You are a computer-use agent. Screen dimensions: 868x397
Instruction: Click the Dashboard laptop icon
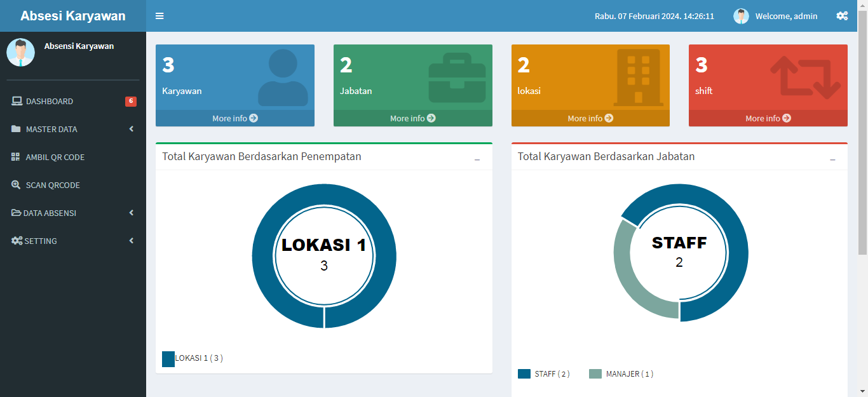(17, 101)
